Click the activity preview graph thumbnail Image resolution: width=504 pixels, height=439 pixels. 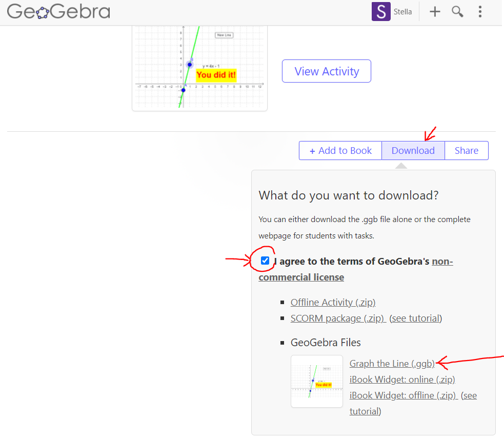(x=199, y=67)
